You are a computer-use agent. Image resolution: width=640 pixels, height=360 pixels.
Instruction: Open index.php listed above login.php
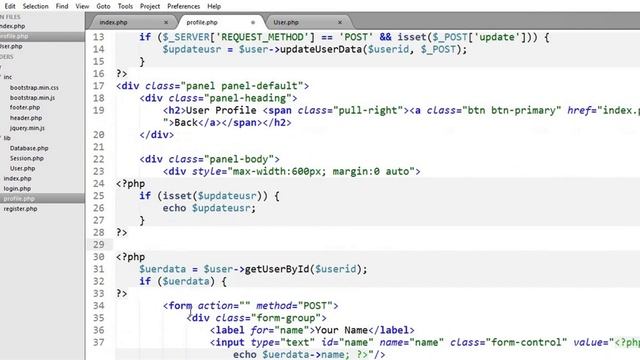point(17,178)
